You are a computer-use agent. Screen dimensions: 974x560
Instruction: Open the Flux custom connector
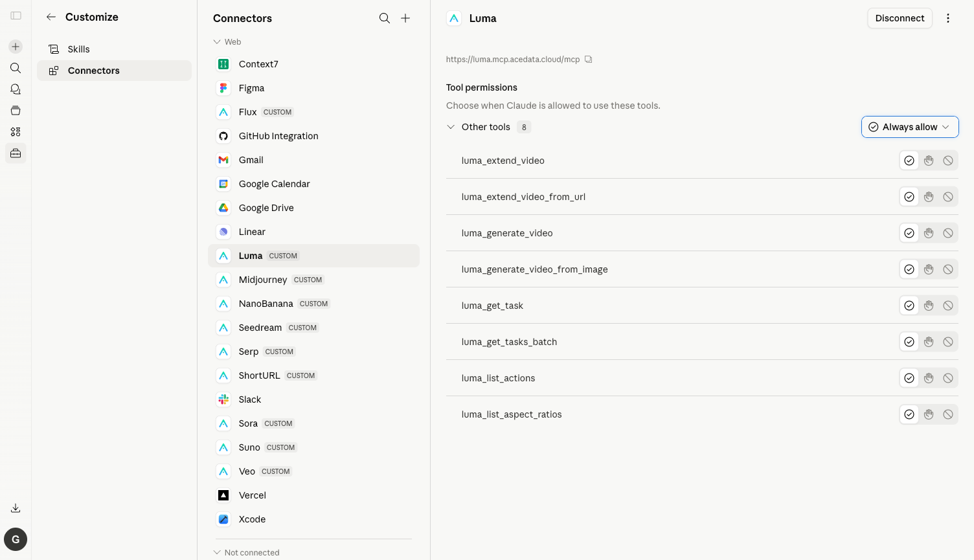pyautogui.click(x=313, y=112)
